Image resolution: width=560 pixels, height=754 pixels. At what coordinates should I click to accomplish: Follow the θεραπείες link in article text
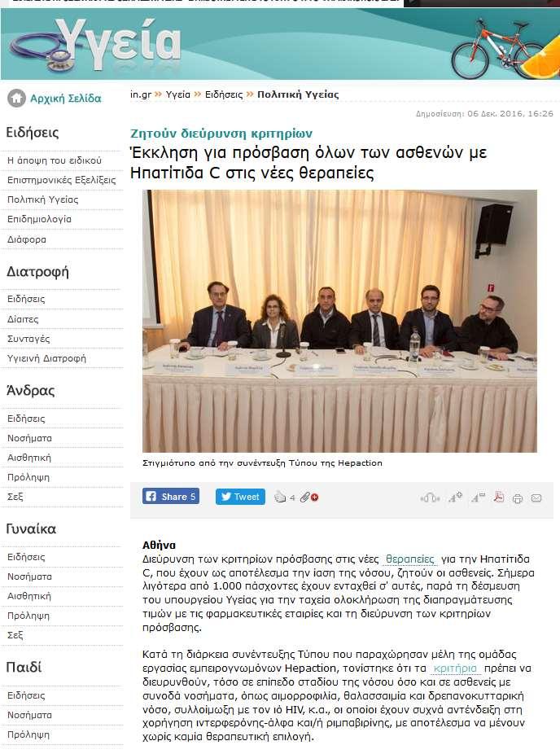coord(410,559)
